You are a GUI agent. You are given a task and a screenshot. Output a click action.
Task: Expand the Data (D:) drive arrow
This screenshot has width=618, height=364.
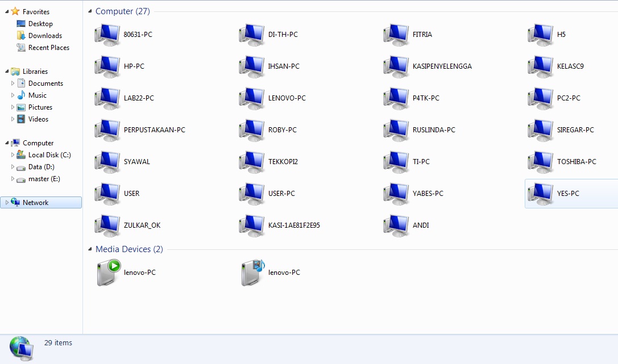(x=13, y=167)
